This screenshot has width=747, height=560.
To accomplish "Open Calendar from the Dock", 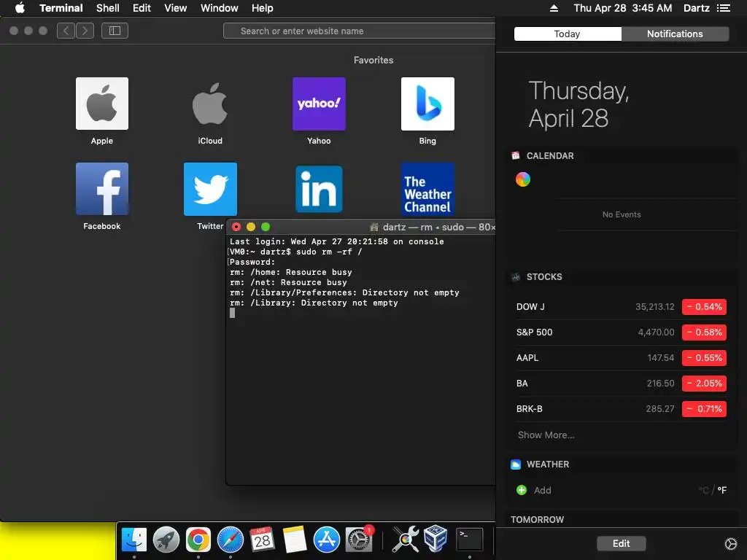I will [262, 540].
